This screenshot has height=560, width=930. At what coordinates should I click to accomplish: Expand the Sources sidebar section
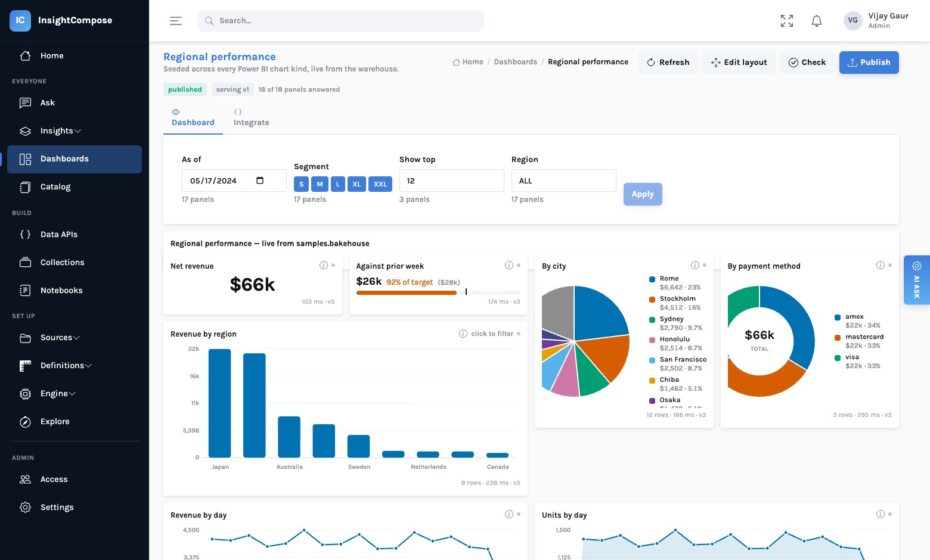(75, 337)
